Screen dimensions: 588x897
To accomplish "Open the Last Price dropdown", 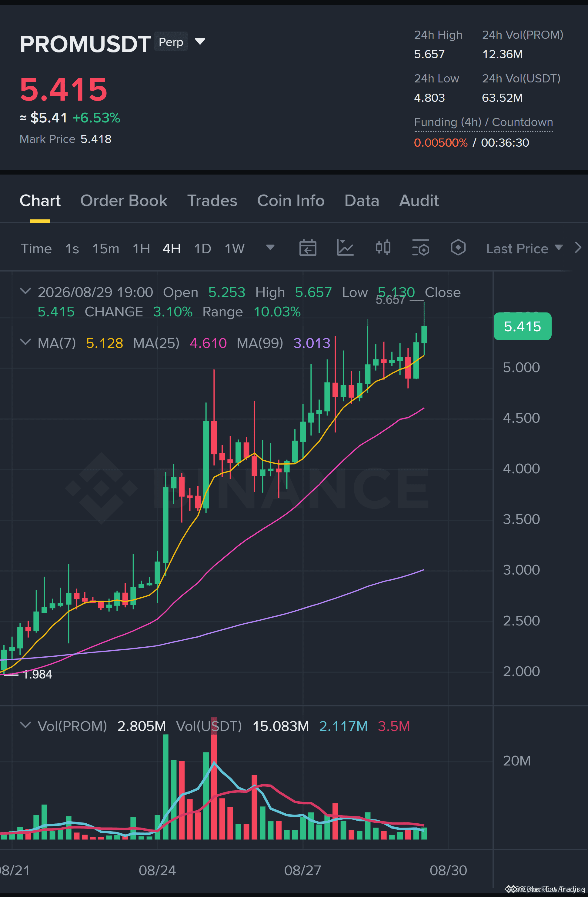I will pyautogui.click(x=524, y=248).
